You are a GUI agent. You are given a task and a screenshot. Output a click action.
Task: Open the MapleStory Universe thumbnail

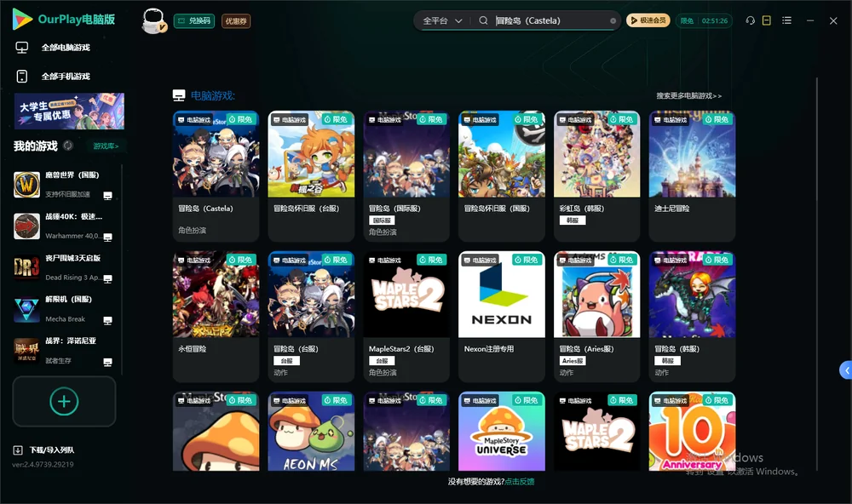click(502, 432)
